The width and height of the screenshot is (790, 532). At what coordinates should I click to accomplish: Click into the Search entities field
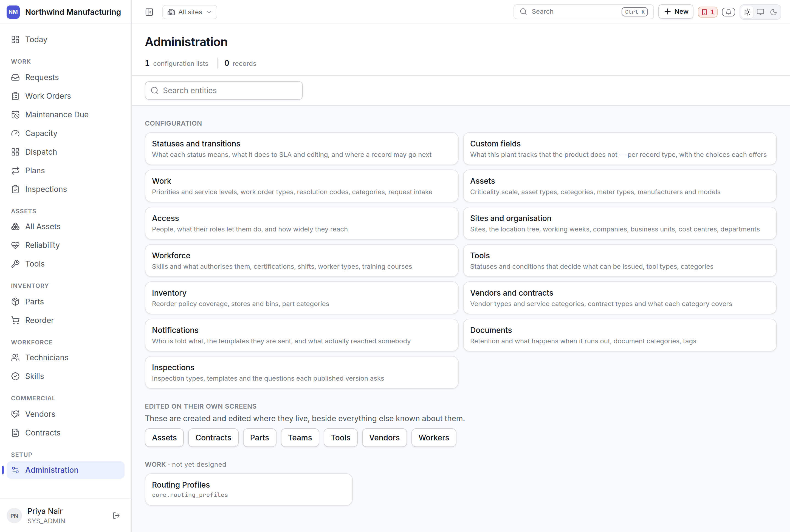(224, 90)
